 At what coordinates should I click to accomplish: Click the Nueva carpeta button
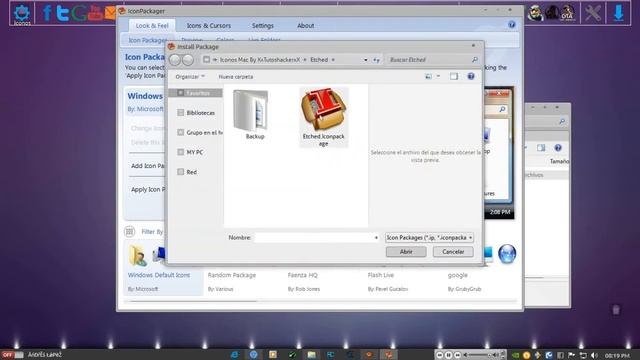(236, 76)
